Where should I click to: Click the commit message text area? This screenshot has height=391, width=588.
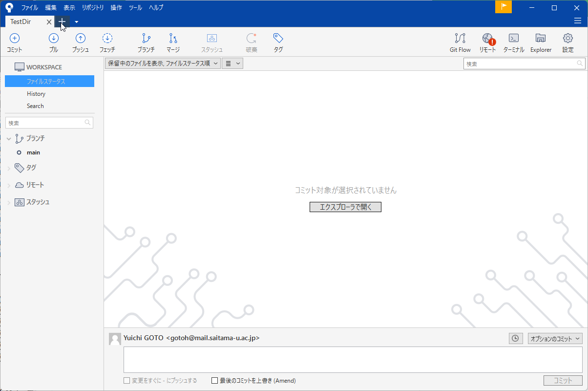coord(353,360)
